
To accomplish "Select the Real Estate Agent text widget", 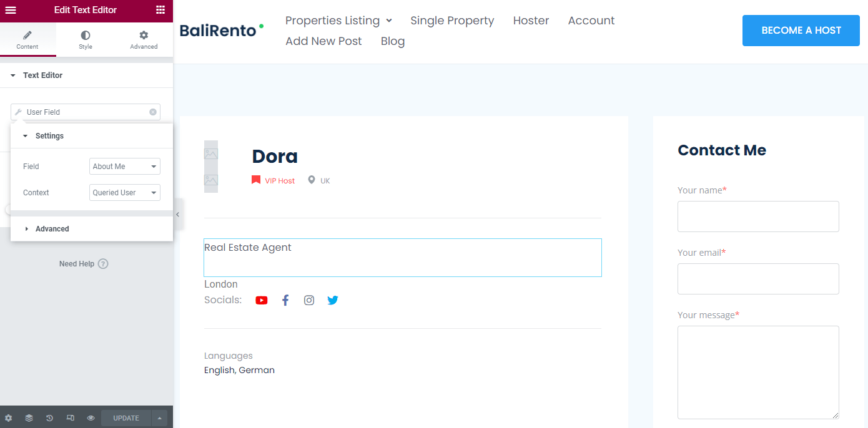I will point(403,257).
